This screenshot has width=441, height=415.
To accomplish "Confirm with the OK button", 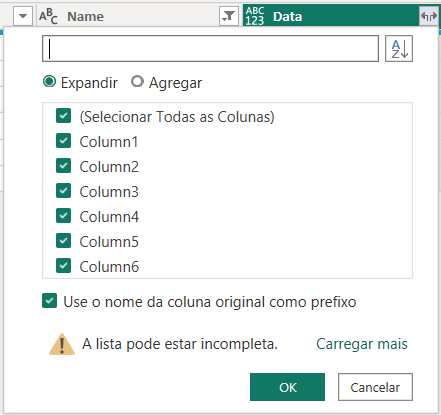I will pos(287,387).
